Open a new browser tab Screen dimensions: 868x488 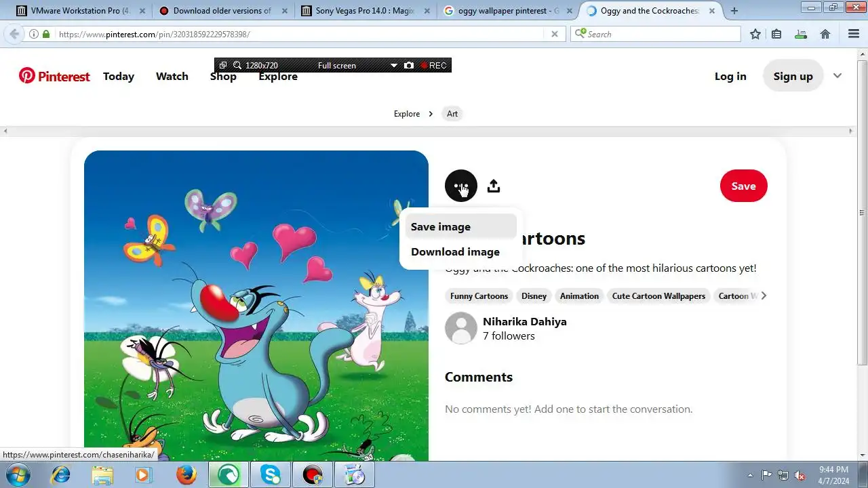click(734, 11)
